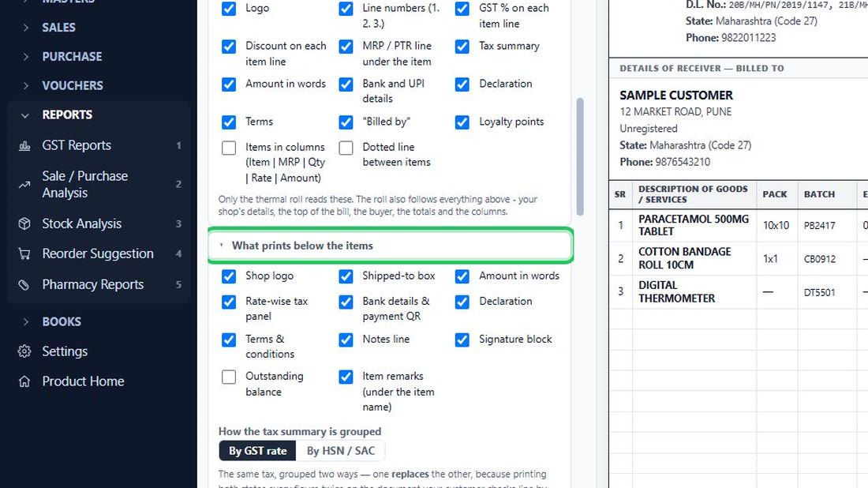Uncheck Notes line checkbox
This screenshot has height=488, width=868.
tap(346, 340)
